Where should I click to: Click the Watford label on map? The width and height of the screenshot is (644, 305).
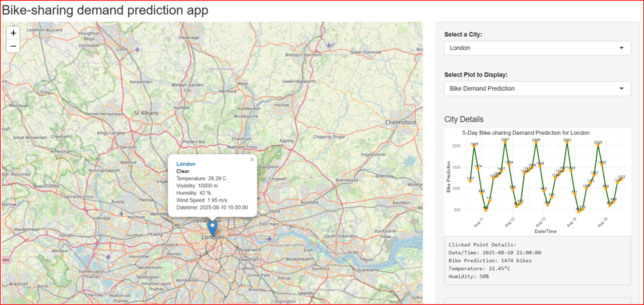point(128,162)
